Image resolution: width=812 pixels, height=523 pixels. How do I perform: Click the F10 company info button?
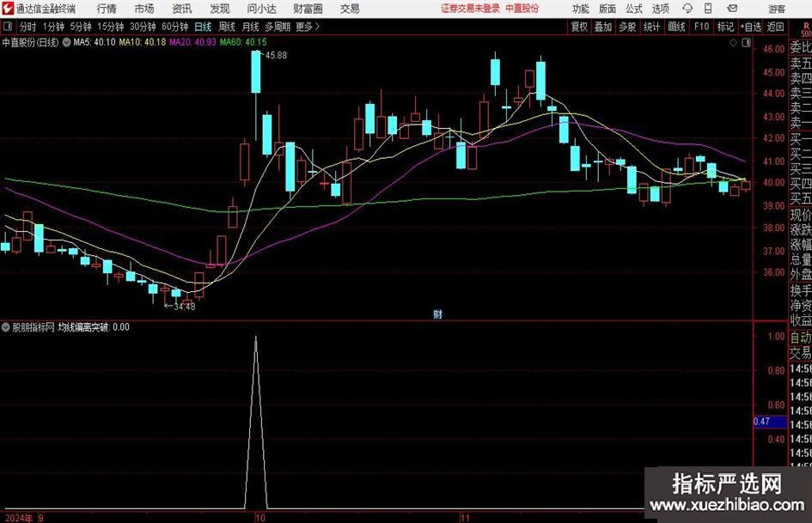(x=701, y=27)
